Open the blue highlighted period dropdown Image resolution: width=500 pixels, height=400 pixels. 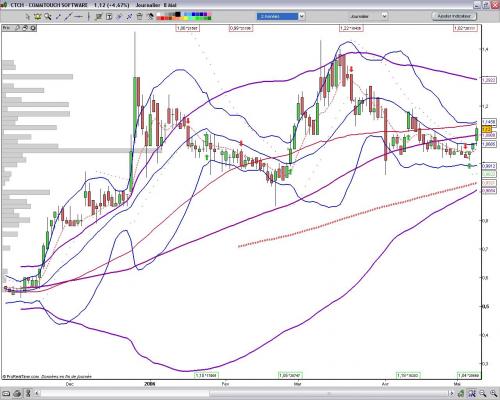click(277, 16)
